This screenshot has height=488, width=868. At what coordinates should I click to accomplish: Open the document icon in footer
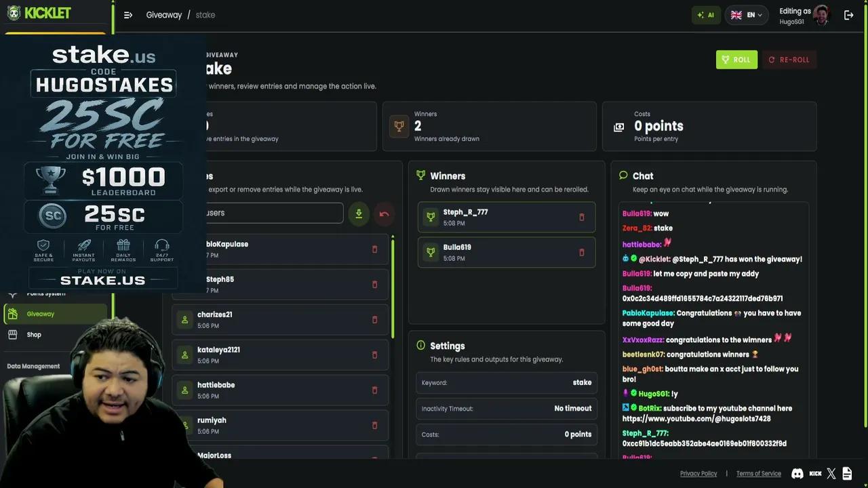point(847,473)
